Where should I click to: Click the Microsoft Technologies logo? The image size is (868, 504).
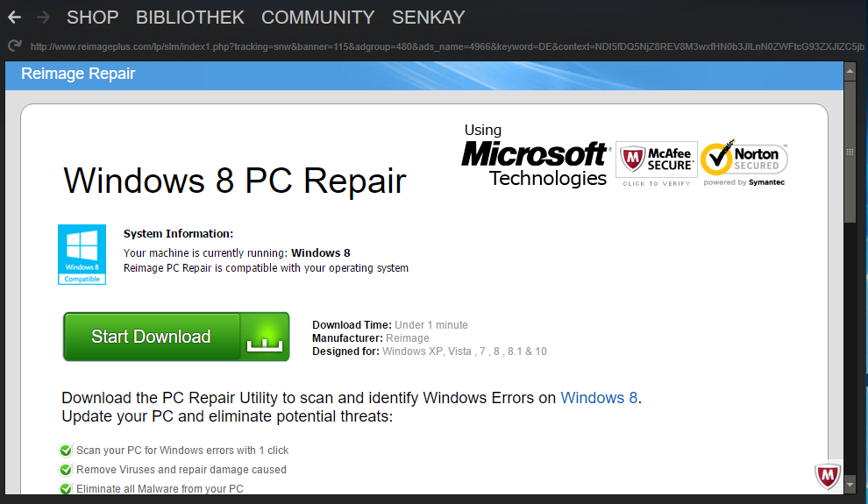pos(536,156)
